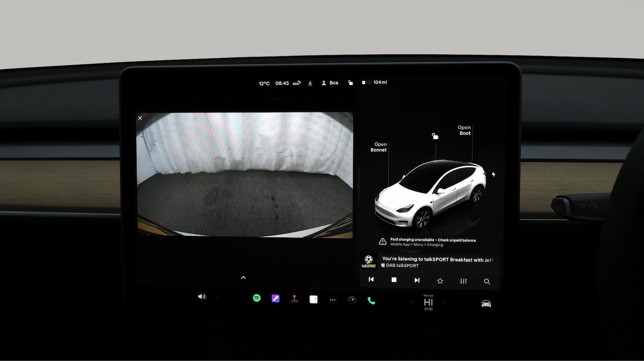Screen dimensions: 644x361
Task: Open the charge port lightning icon
Action: [494, 174]
